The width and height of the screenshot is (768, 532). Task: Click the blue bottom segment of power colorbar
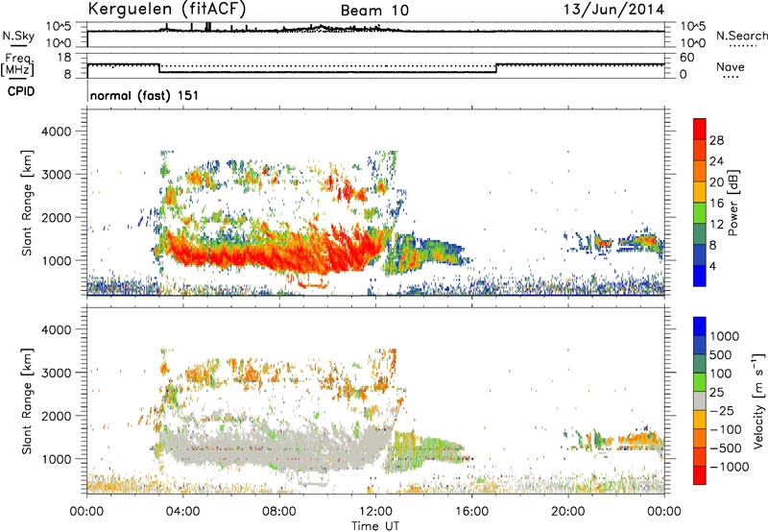(700, 276)
